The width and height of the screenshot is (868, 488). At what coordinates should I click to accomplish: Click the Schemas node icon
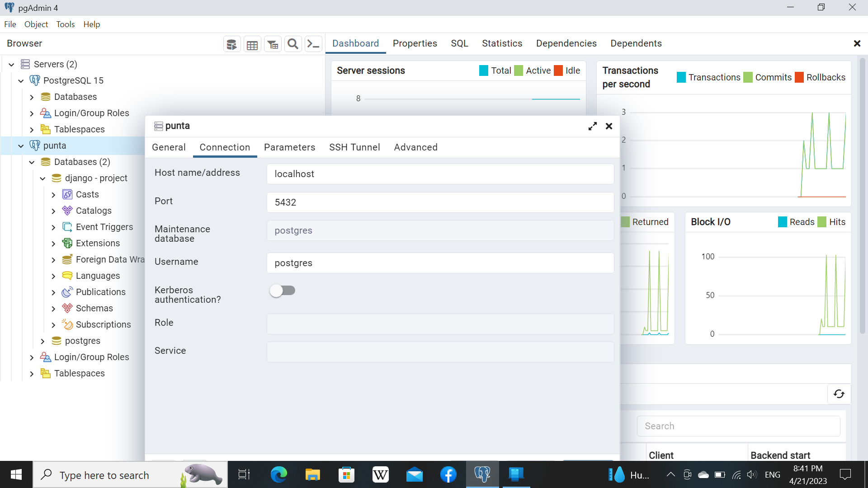[67, 308]
